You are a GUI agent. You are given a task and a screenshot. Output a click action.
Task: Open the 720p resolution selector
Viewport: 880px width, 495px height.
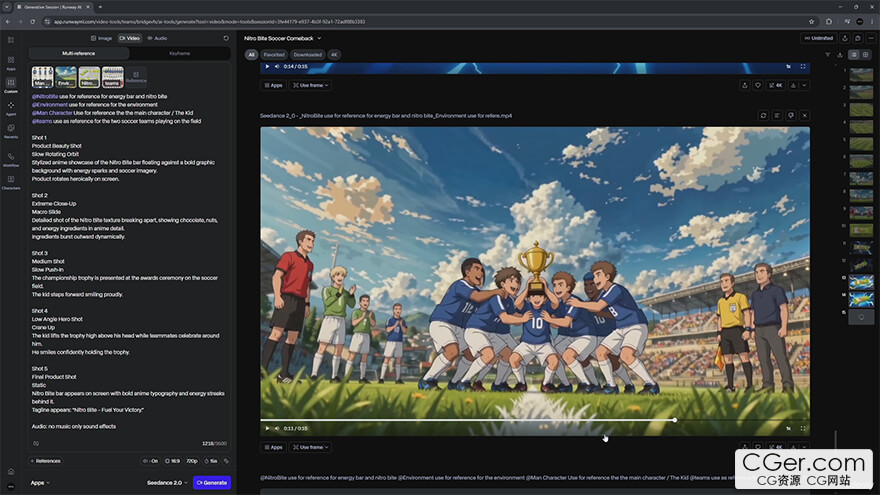point(192,461)
